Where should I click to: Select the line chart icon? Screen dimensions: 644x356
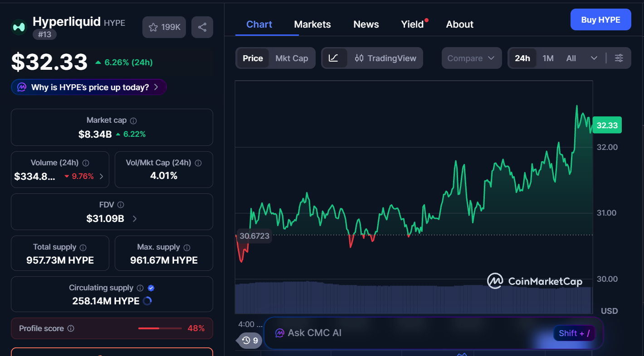(334, 58)
